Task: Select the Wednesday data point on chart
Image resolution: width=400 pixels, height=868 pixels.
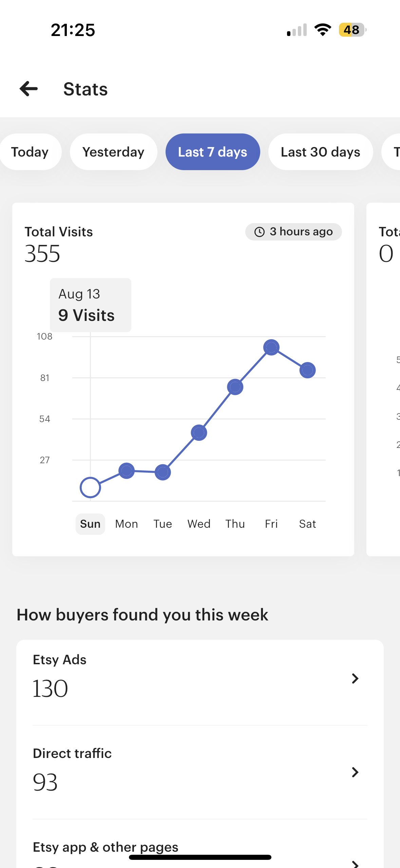Action: pos(199,433)
